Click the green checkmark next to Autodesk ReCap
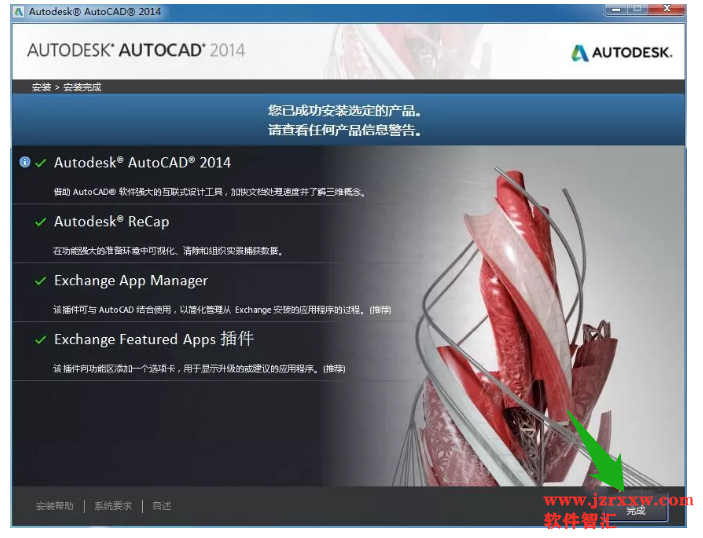 click(x=40, y=222)
